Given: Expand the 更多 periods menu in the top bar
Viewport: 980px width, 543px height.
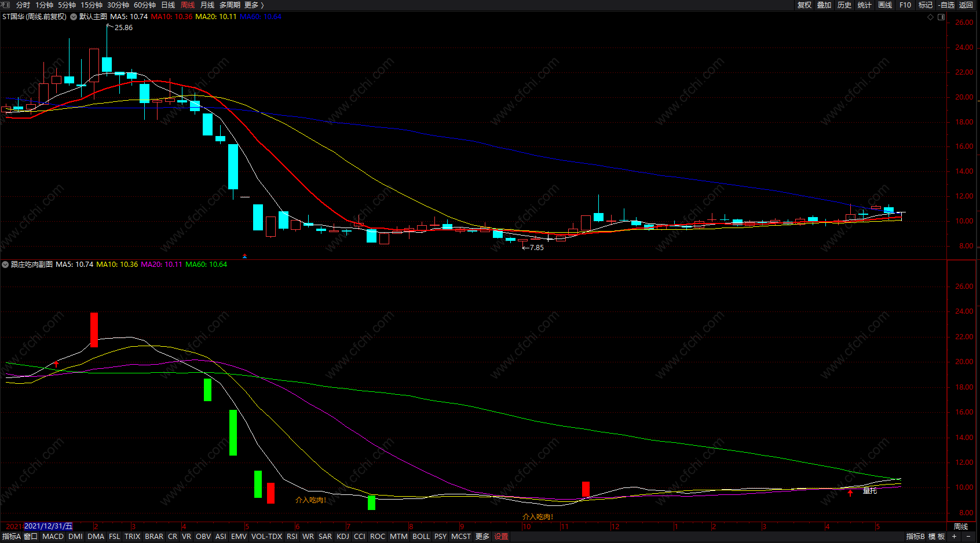Looking at the screenshot, I should coord(254,5).
